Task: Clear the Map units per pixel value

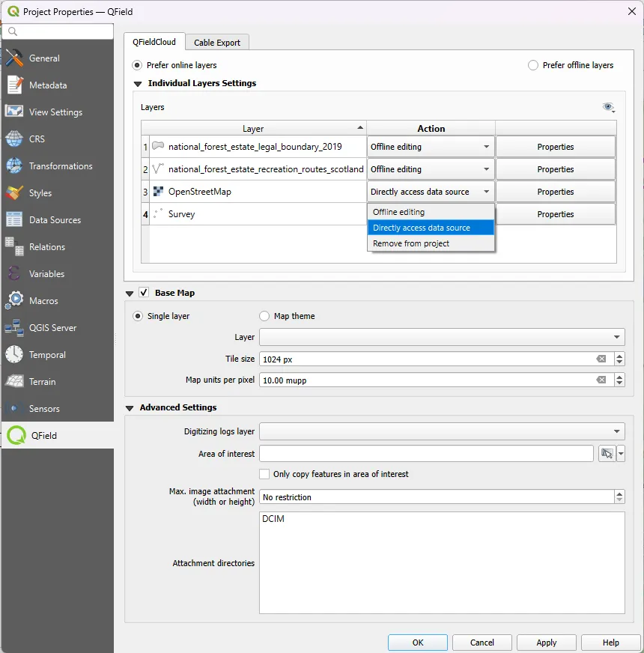Action: (x=601, y=380)
